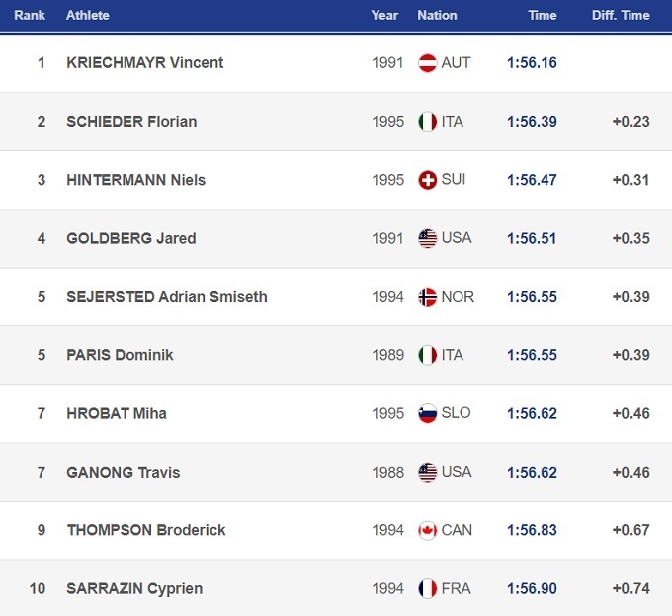The height and width of the screenshot is (616, 672).
Task: Click the Switzerland flag icon
Action: click(428, 180)
